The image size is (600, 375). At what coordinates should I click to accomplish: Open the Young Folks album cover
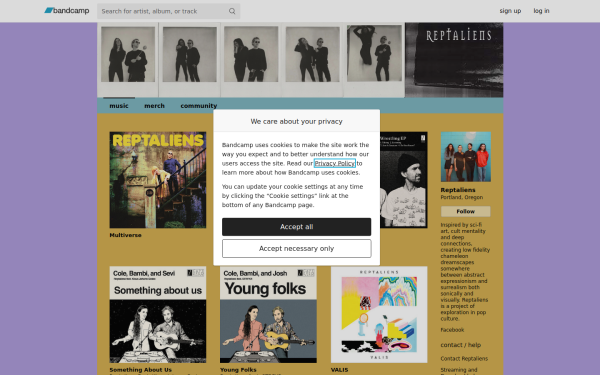(x=268, y=315)
